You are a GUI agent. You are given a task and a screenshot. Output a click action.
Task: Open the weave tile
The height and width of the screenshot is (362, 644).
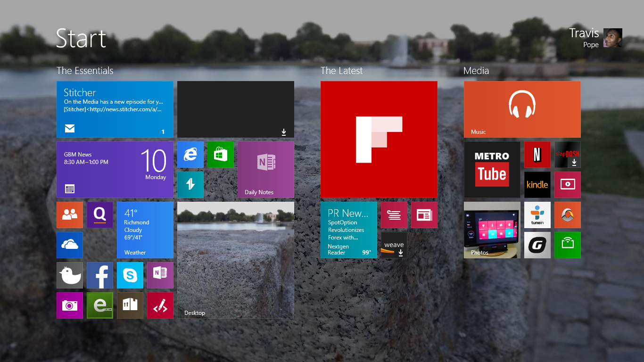[394, 245]
